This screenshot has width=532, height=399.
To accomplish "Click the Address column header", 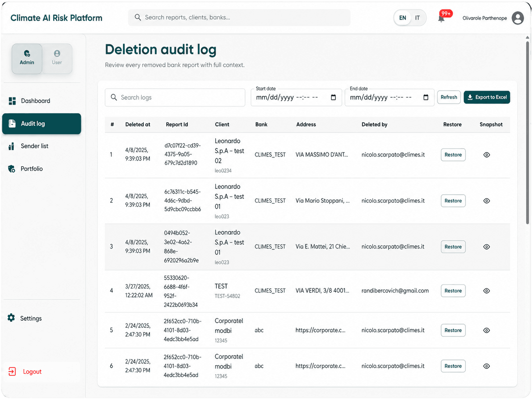I will pyautogui.click(x=306, y=125).
